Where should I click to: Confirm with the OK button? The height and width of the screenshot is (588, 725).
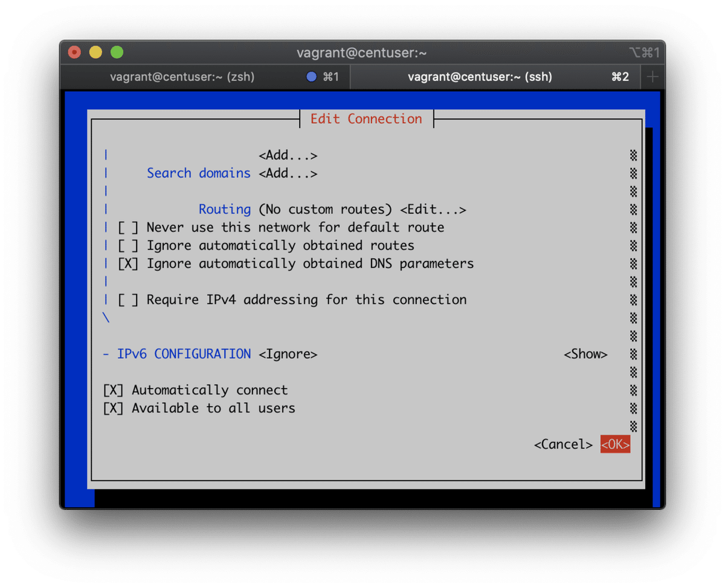pos(615,444)
